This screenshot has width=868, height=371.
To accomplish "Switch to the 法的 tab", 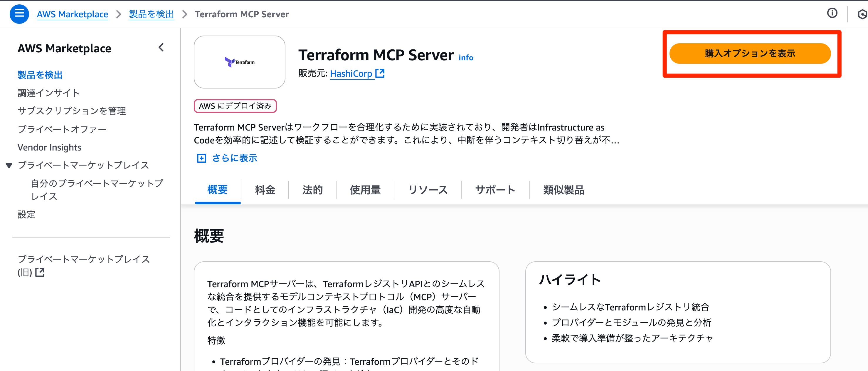I will click(313, 190).
